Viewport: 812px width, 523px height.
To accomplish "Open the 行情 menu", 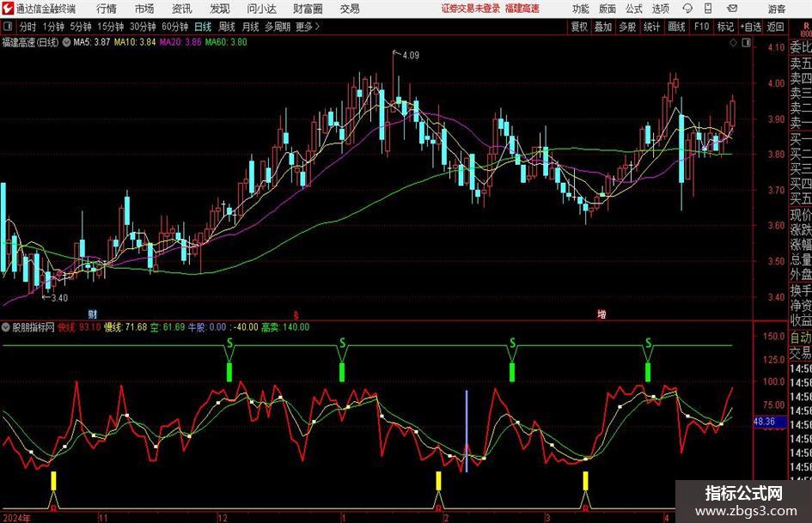I will pyautogui.click(x=107, y=9).
